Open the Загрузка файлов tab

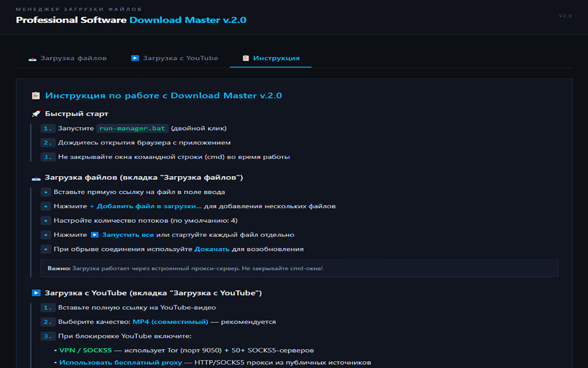[x=68, y=58]
